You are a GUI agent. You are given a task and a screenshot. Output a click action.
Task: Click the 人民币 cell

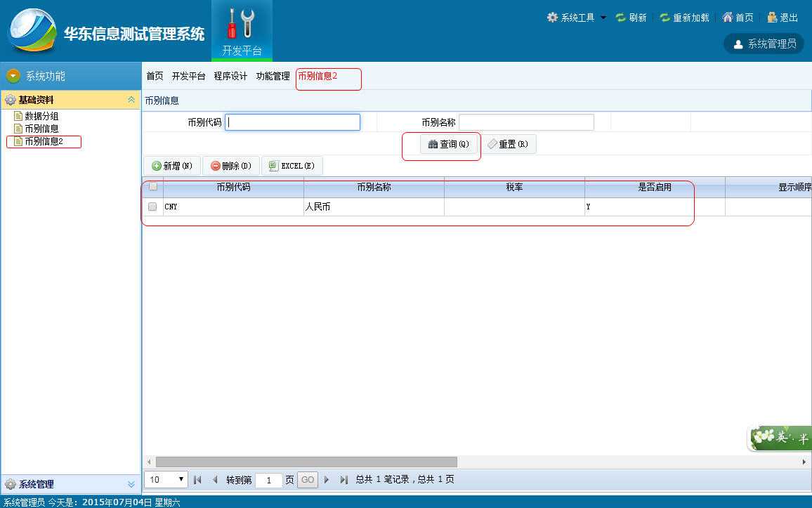[x=374, y=207]
